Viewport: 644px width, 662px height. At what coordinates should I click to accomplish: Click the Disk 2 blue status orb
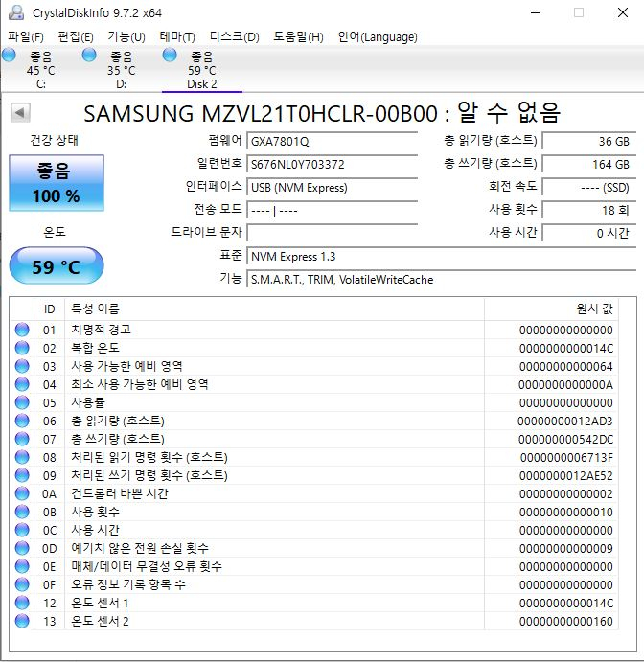(x=170, y=55)
